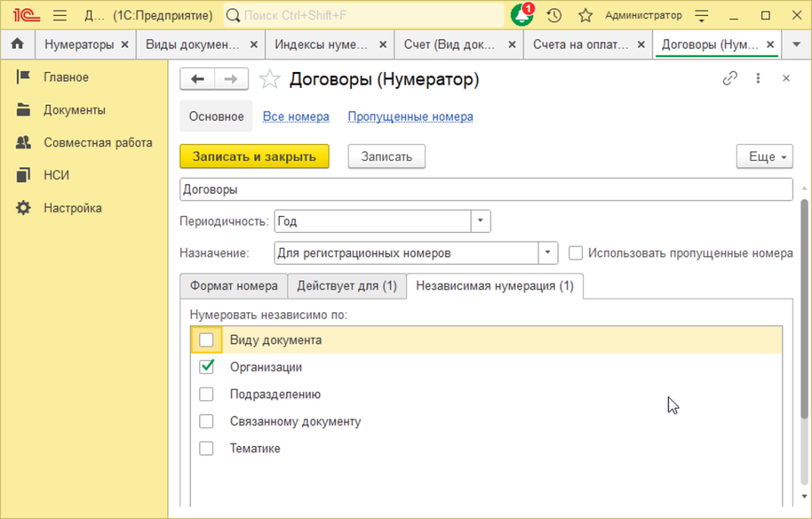
Task: Open the hamburger main menu
Action: [59, 15]
